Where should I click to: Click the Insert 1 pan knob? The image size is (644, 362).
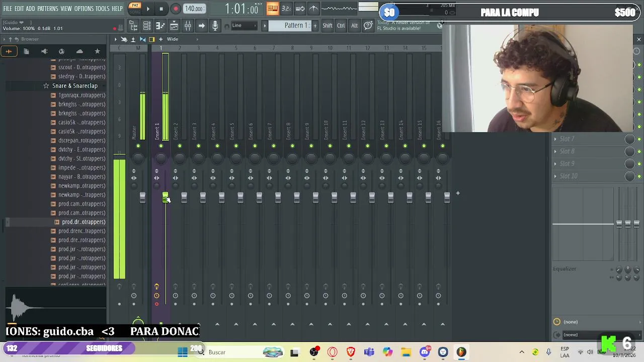click(160, 159)
